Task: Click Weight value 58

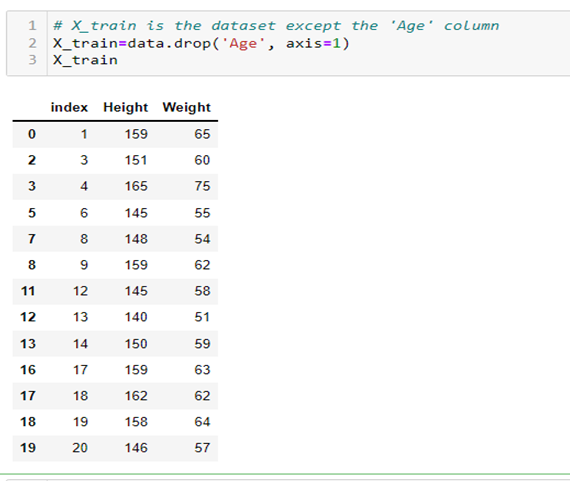Action: click(x=202, y=291)
